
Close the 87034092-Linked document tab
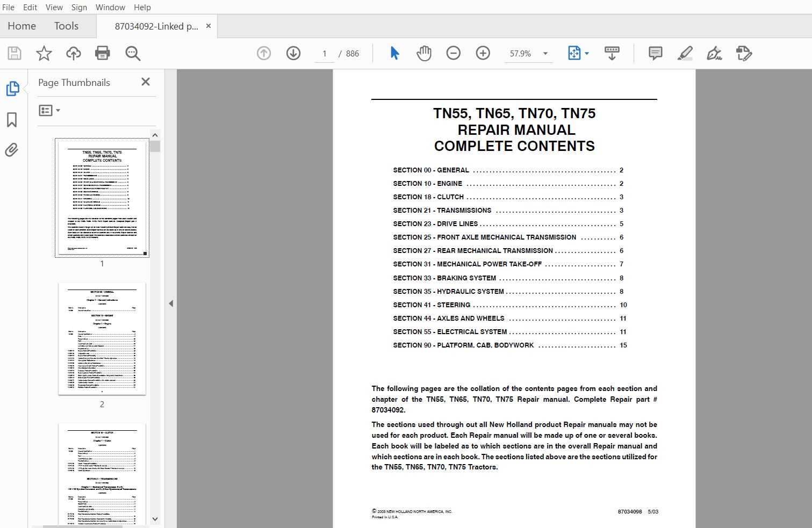(x=209, y=26)
